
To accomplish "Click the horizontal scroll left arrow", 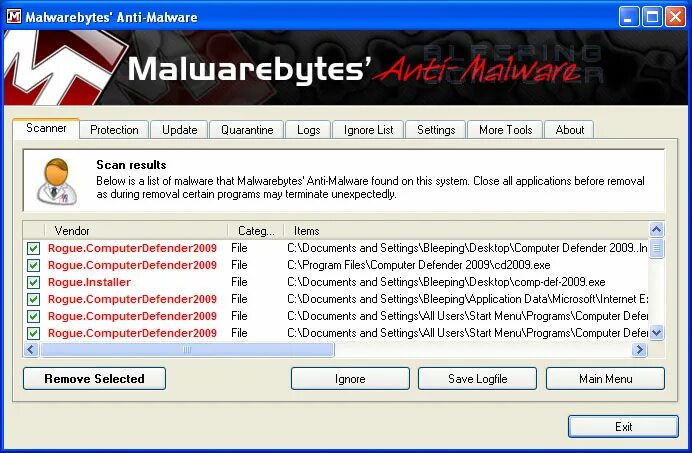I will (30, 350).
